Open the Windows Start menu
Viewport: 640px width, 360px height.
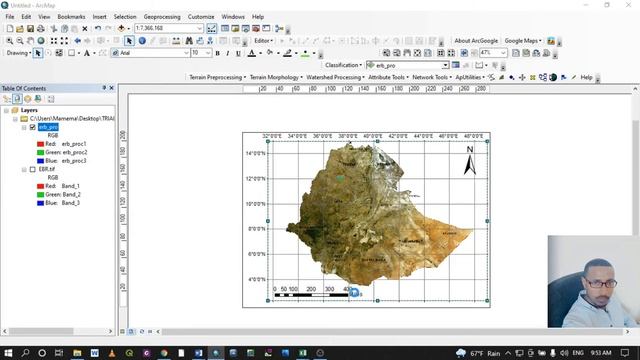8,353
